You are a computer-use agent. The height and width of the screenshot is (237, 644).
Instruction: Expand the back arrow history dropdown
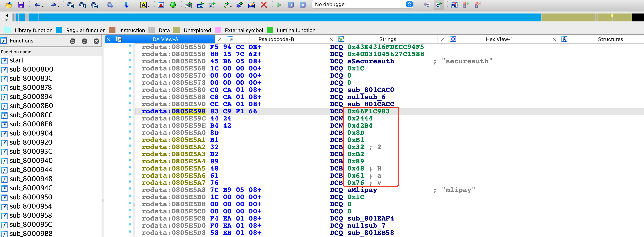tap(43, 6)
